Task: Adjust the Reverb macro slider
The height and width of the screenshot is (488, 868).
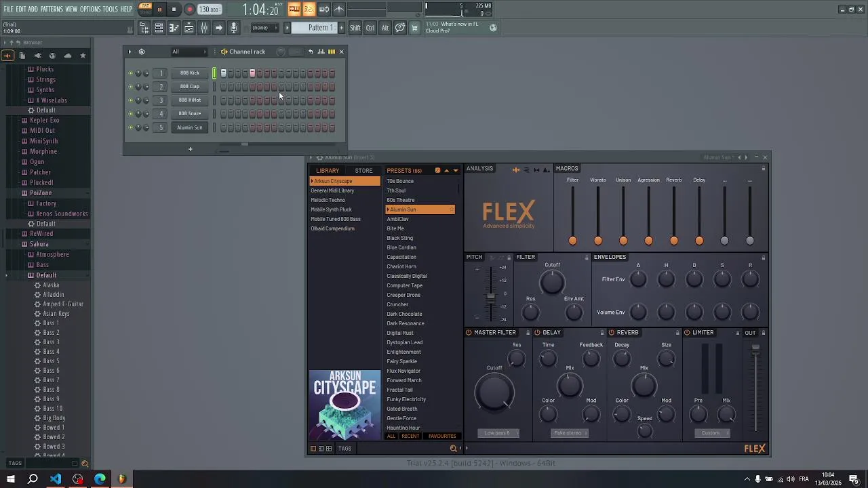Action: tap(674, 241)
